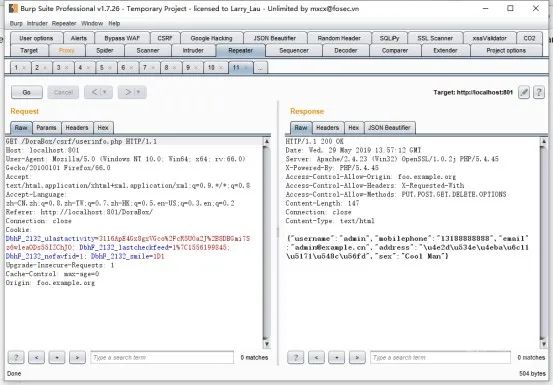This screenshot has height=386, width=553.
Task: Go to previous match in request search
Action: 36,357
